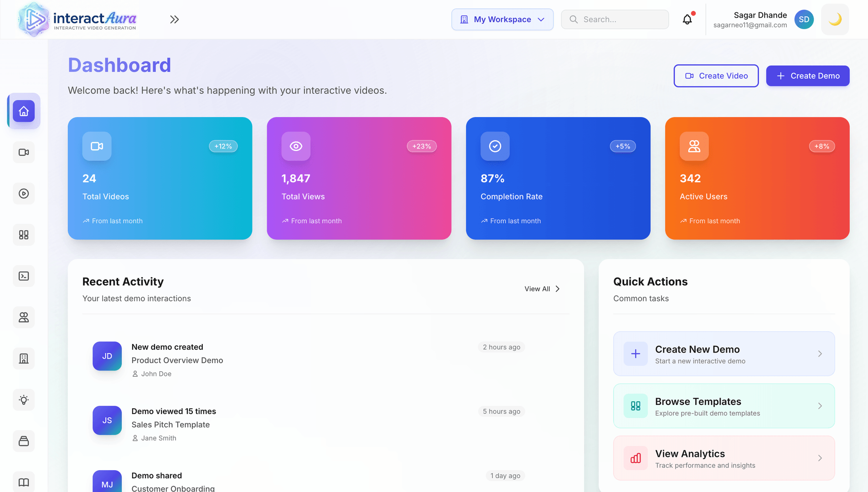Open the notification bell

(687, 20)
